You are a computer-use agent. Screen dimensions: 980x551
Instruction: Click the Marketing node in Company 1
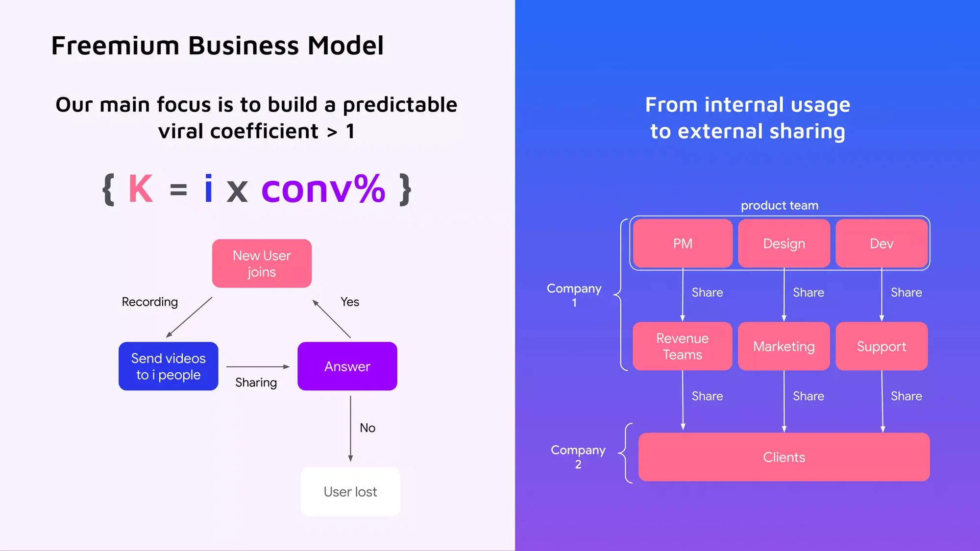[784, 346]
